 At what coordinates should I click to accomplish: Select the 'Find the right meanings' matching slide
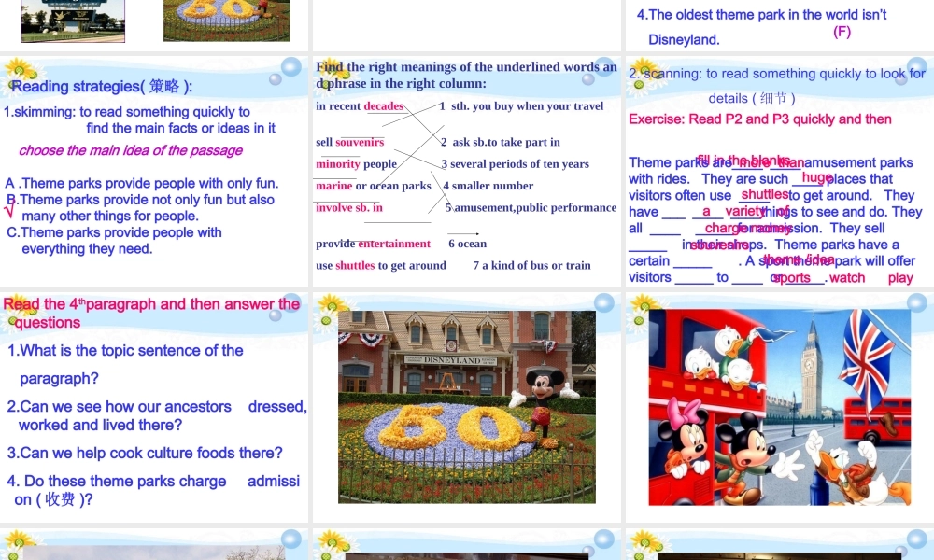(x=466, y=172)
